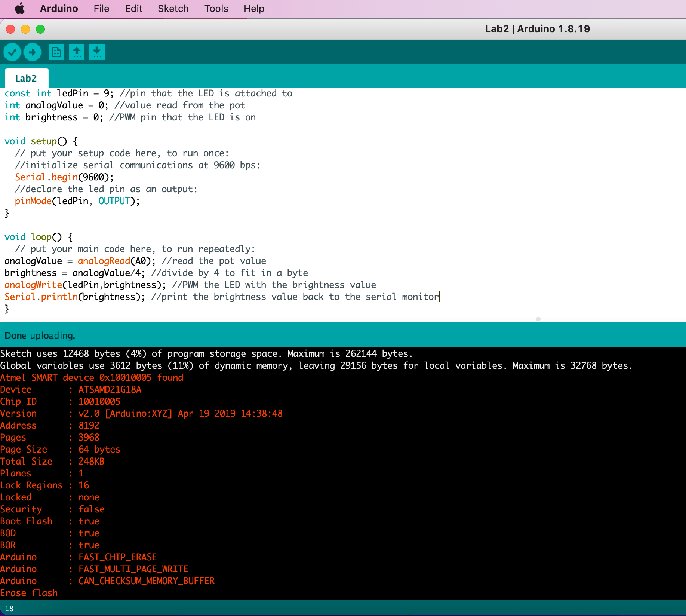Click the 'Lab2 | Arduino 1.8.19' window title

(x=538, y=29)
